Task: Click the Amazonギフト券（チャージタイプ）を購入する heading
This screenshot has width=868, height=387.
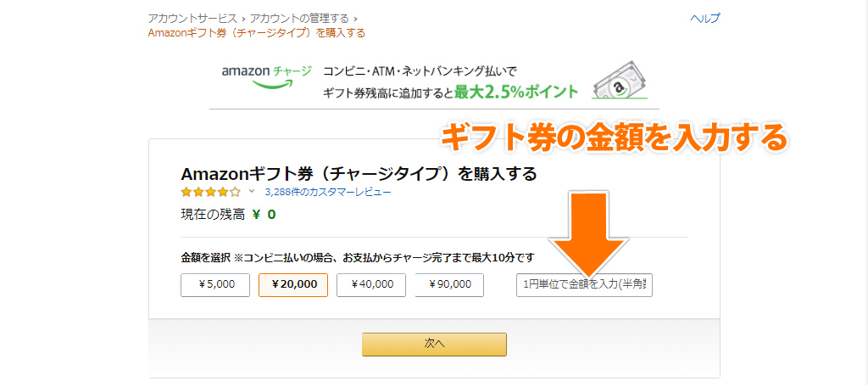Action: click(359, 174)
